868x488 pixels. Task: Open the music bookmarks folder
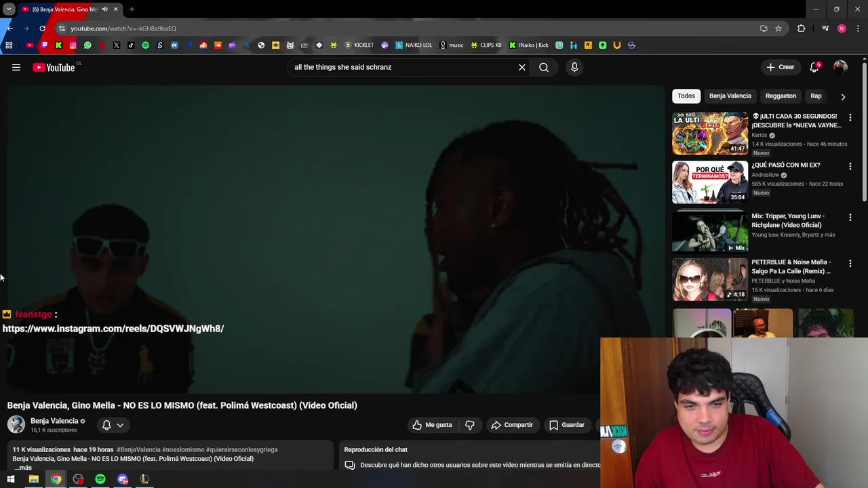pyautogui.click(x=452, y=45)
